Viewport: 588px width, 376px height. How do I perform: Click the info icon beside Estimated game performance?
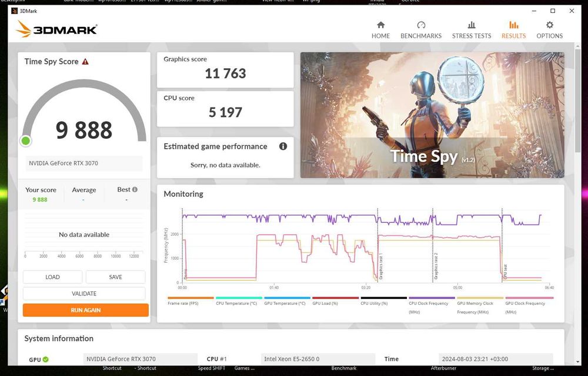coord(283,146)
